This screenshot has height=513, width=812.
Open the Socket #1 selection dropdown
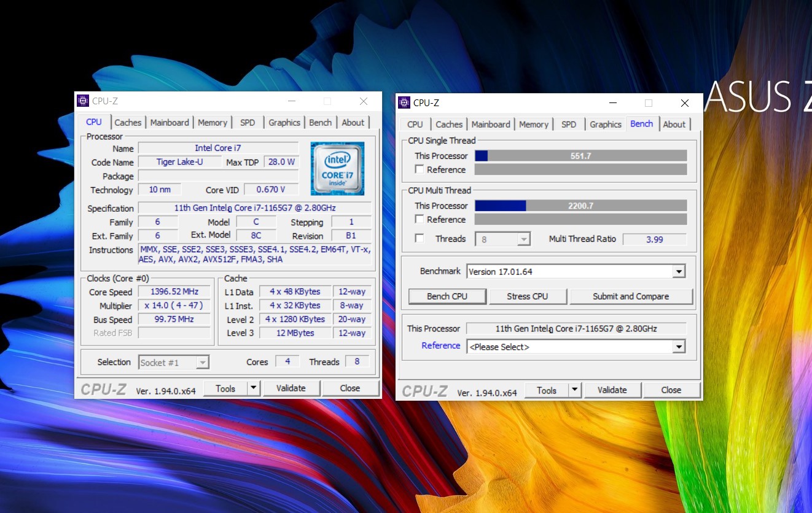coord(174,363)
